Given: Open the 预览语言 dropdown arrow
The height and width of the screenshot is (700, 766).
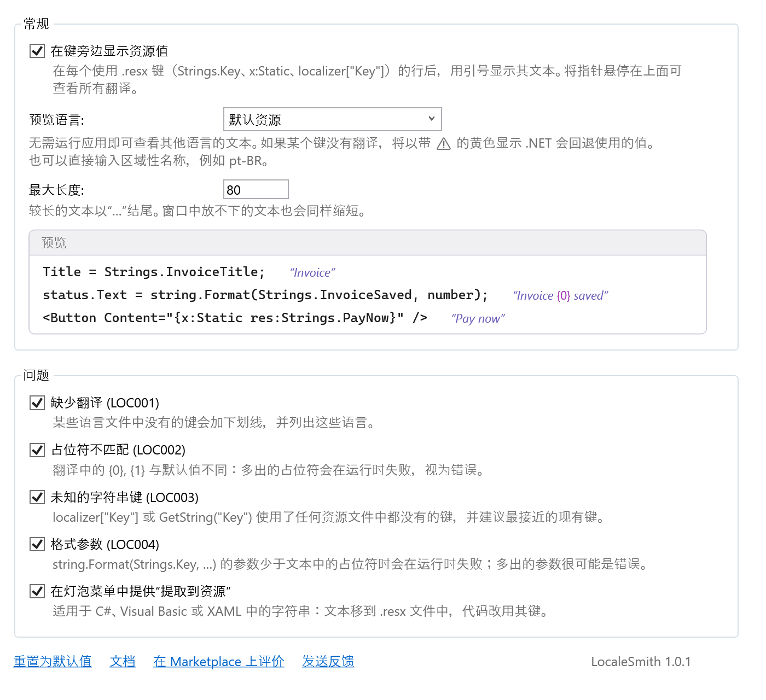Looking at the screenshot, I should tap(432, 119).
